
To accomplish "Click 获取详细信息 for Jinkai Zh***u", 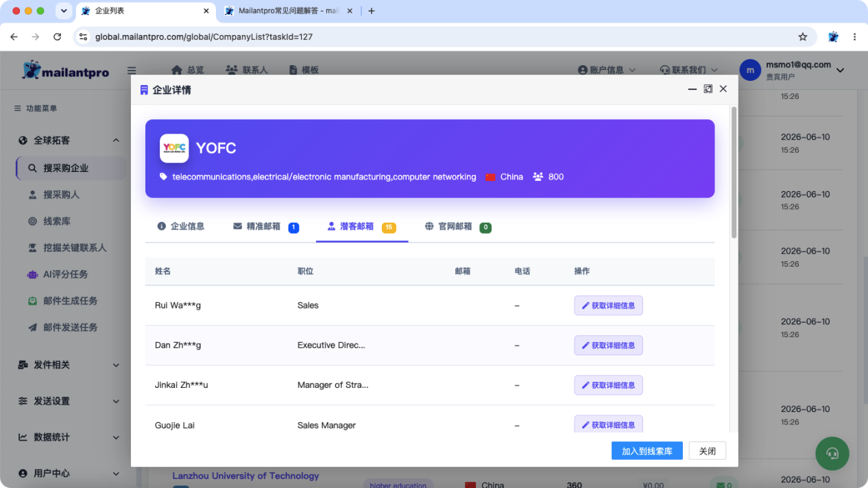I will (x=608, y=385).
